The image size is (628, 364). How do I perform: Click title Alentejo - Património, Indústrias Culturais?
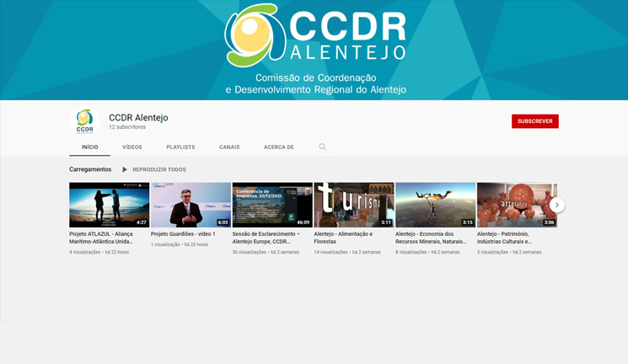coord(504,238)
